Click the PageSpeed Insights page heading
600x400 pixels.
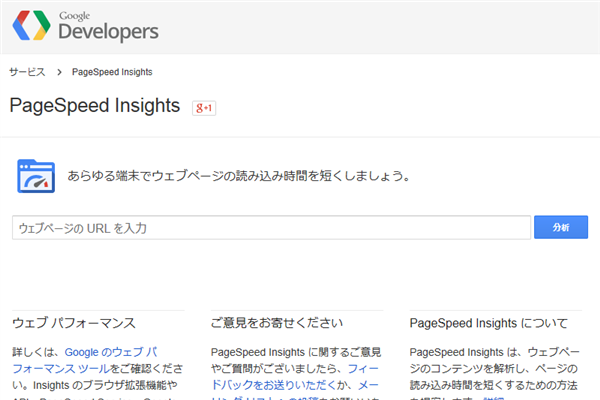point(95,106)
